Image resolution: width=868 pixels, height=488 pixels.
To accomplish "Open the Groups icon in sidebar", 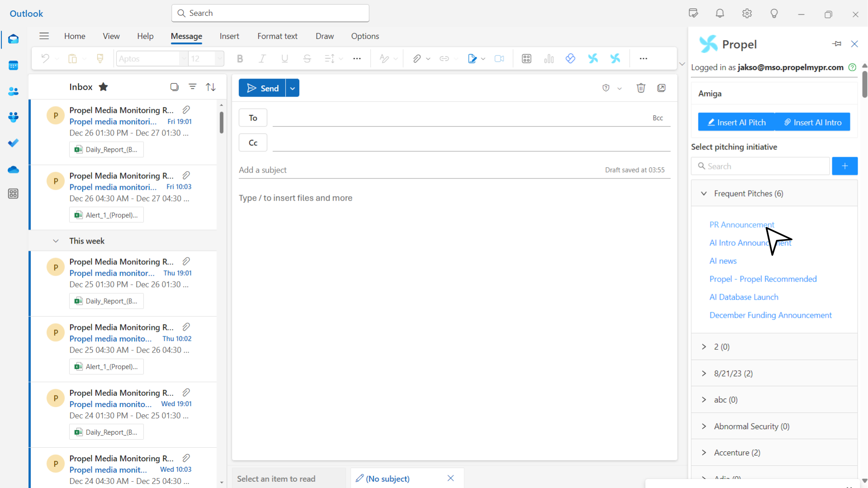I will [13, 117].
